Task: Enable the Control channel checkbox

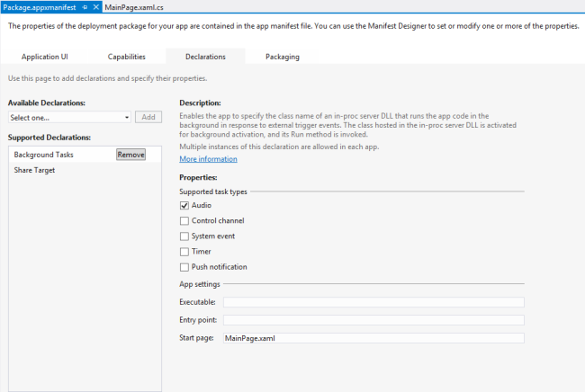Action: [184, 221]
